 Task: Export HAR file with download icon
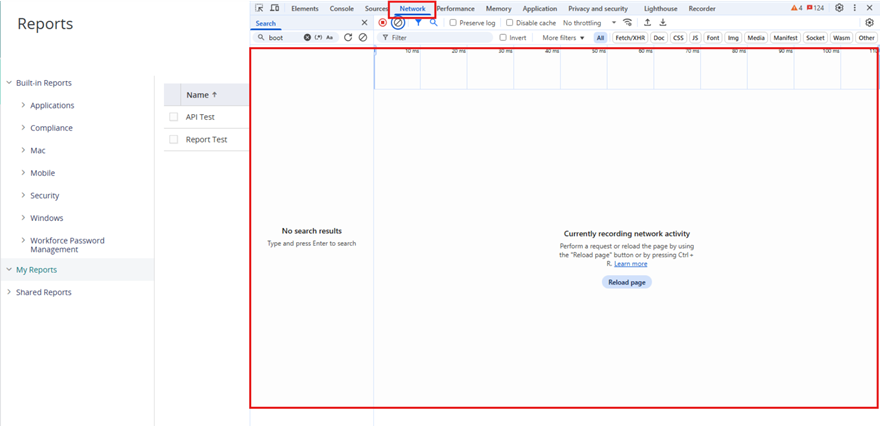click(x=663, y=23)
